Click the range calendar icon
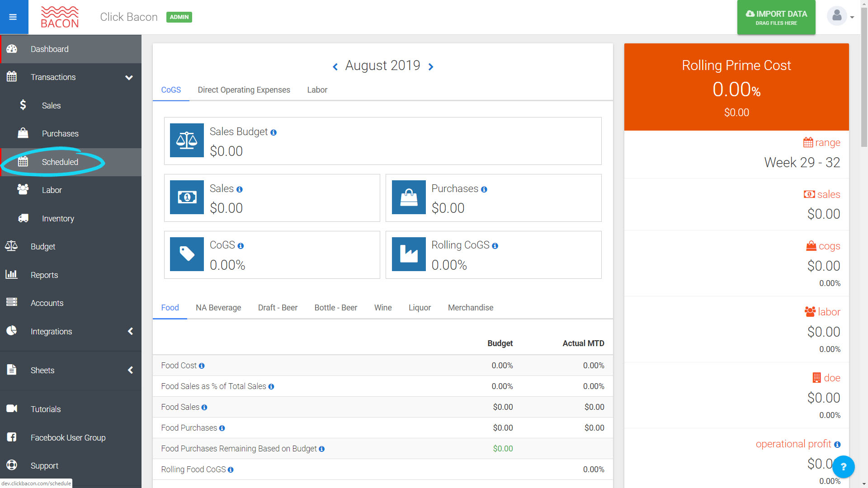Screen dimensions: 868x488 [x=808, y=143]
